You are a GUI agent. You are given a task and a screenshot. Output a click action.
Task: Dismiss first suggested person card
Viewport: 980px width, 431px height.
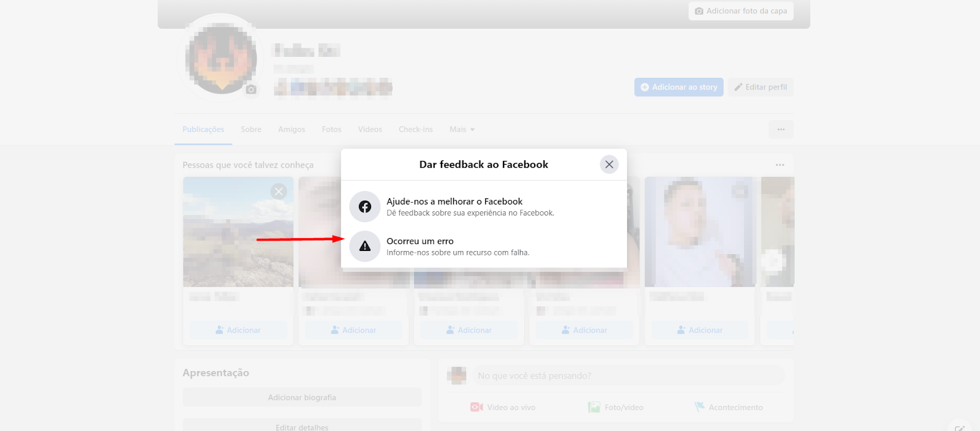(279, 192)
